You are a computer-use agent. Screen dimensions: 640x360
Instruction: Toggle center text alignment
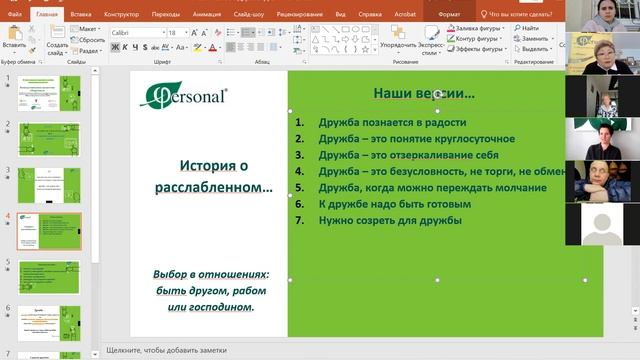[240, 47]
